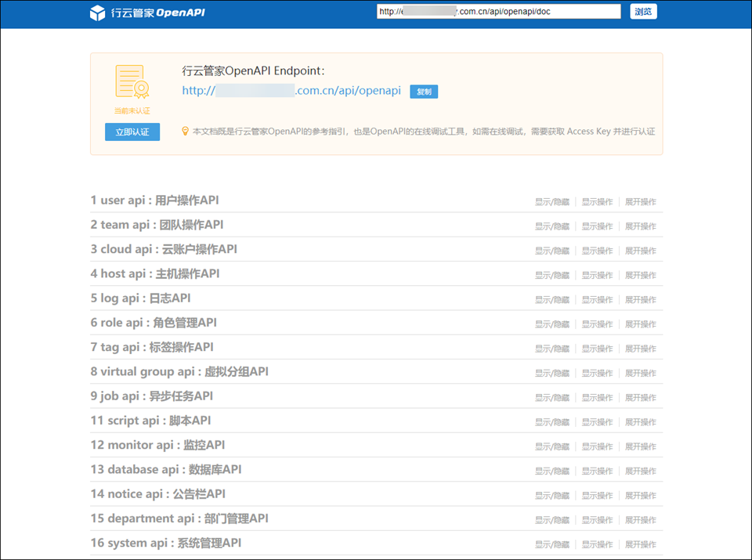Open the 6 role api 角色管理API section
Image resolution: width=752 pixels, height=560 pixels.
point(154,323)
